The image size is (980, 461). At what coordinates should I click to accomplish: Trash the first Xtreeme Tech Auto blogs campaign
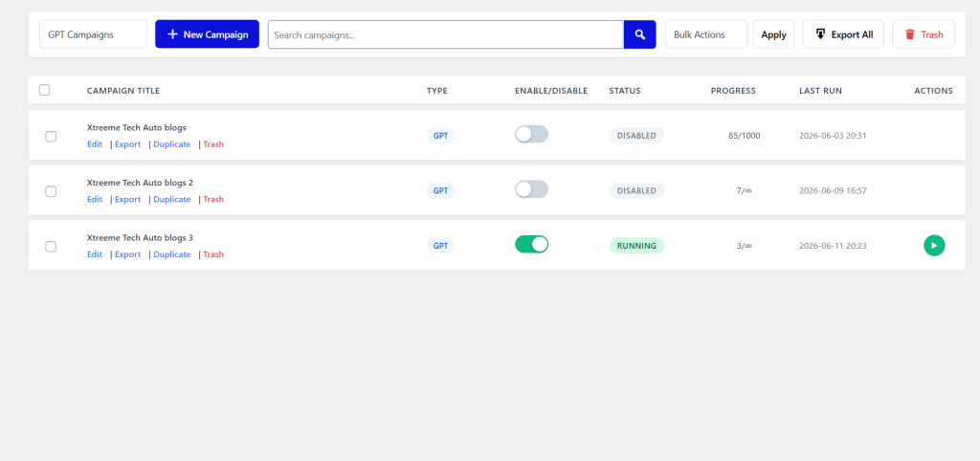point(213,144)
